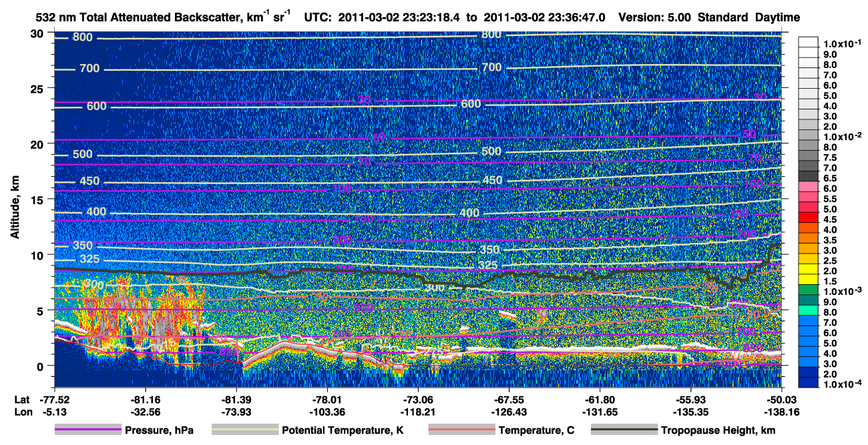Click the longitude value '-5.13'

[54, 412]
